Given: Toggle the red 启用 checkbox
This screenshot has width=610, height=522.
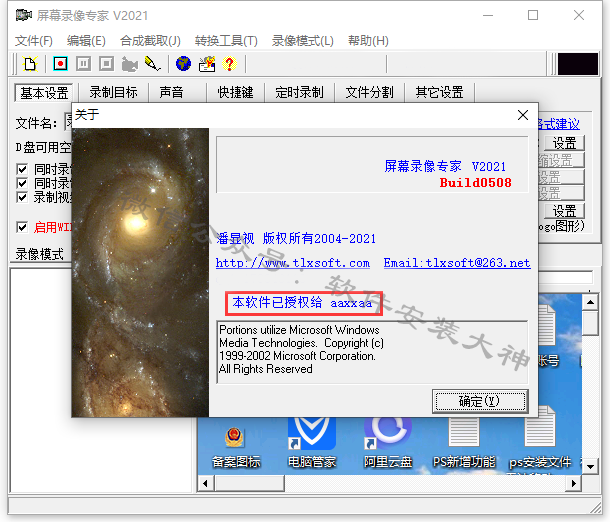Looking at the screenshot, I should pyautogui.click(x=22, y=227).
